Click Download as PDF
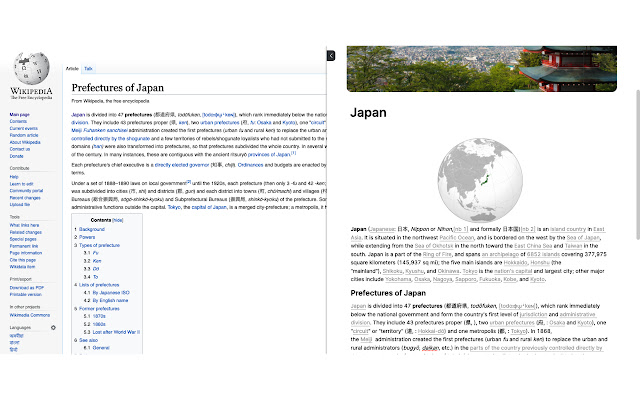The image size is (640, 400). point(27,287)
